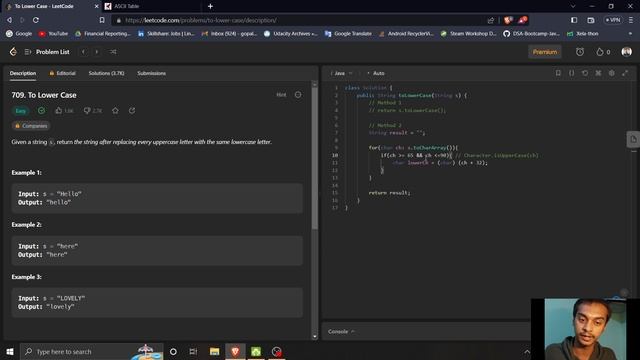Click the LeetCode logo icon
The height and width of the screenshot is (360, 640).
[13, 52]
